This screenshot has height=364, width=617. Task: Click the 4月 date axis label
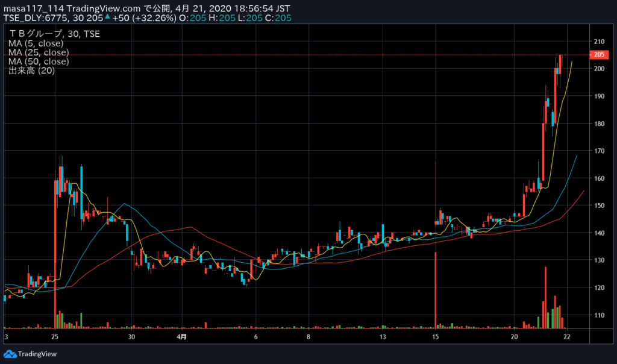point(181,337)
